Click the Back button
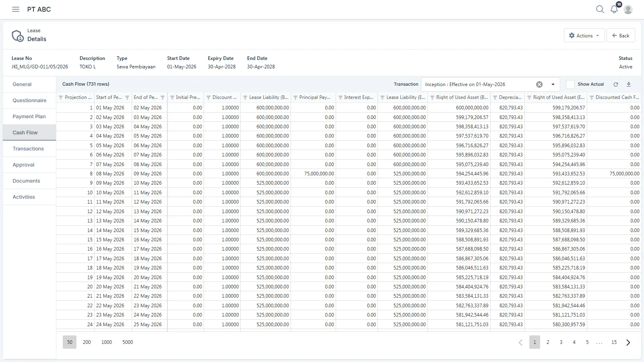The width and height of the screenshot is (644, 362). (x=621, y=35)
